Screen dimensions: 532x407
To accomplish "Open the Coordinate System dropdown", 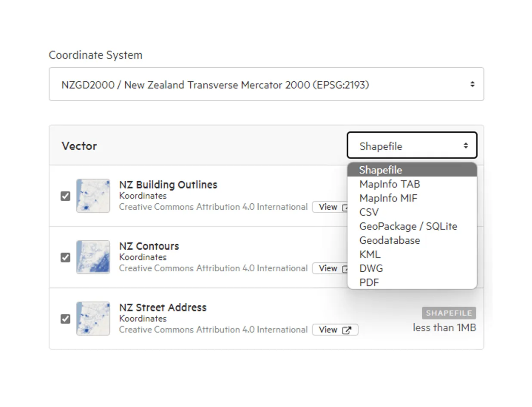I will tap(266, 84).
